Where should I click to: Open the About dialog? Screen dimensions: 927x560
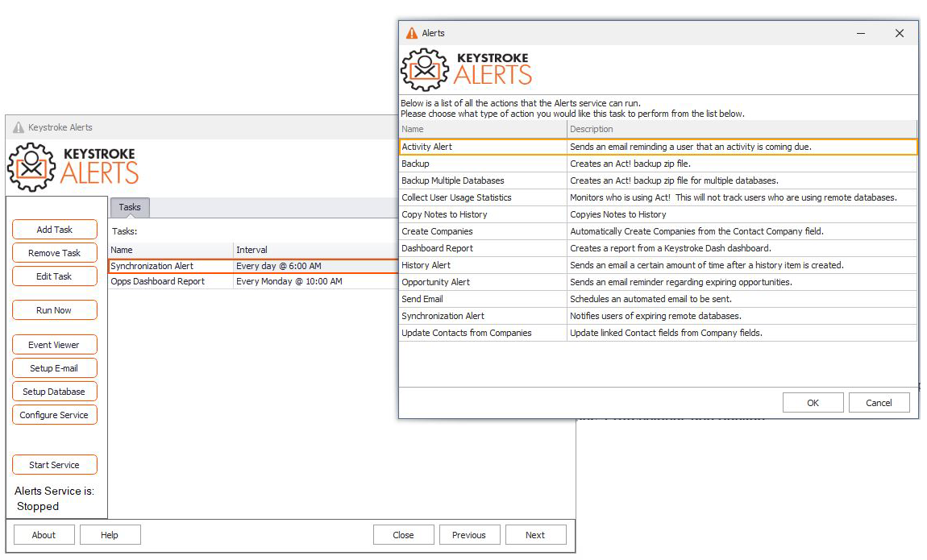44,534
